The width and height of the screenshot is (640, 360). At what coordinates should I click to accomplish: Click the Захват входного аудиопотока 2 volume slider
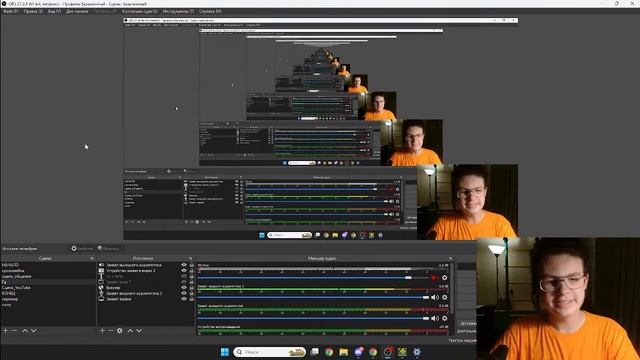[313, 297]
